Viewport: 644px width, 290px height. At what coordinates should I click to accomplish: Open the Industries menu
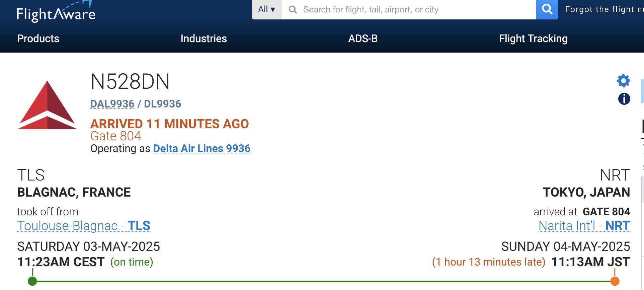click(204, 39)
